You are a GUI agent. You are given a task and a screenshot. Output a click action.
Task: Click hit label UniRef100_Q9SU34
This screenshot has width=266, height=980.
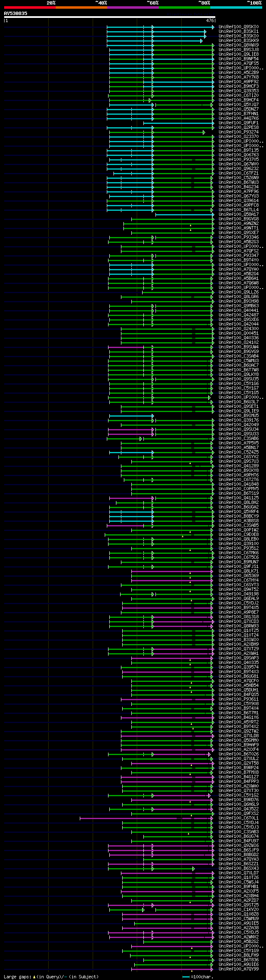coord(239,430)
